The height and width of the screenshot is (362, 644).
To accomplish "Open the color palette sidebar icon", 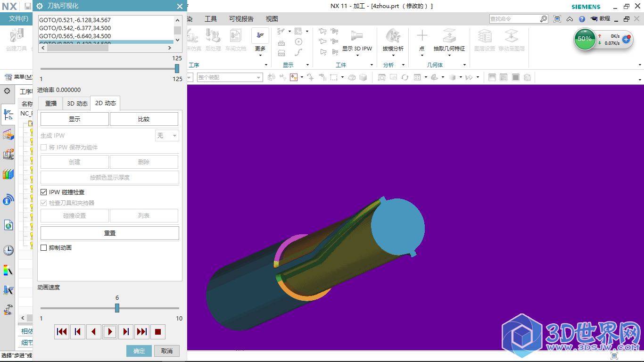I will pos(8,271).
